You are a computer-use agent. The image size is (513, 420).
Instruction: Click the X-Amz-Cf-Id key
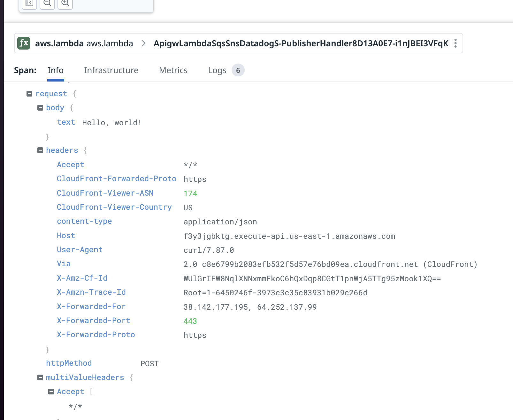pyautogui.click(x=82, y=278)
